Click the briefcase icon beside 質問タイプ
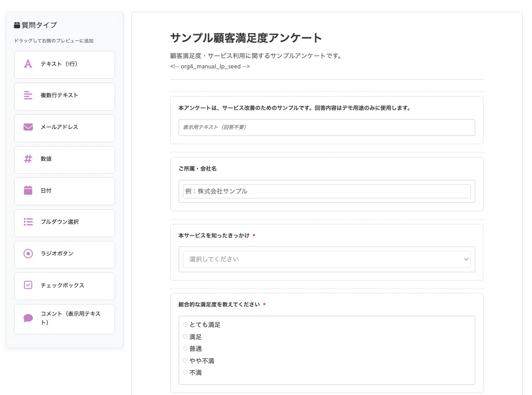The image size is (532, 395). [17, 25]
